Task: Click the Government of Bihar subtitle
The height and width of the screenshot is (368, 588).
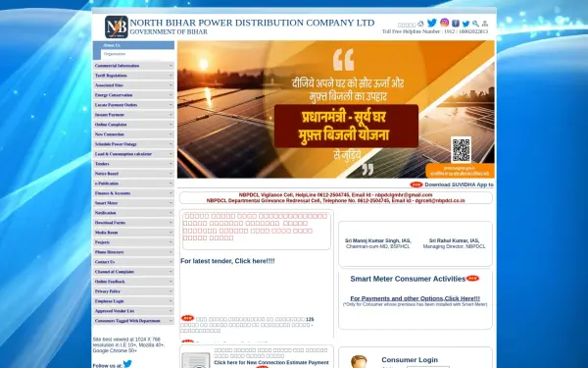Action: point(169,32)
